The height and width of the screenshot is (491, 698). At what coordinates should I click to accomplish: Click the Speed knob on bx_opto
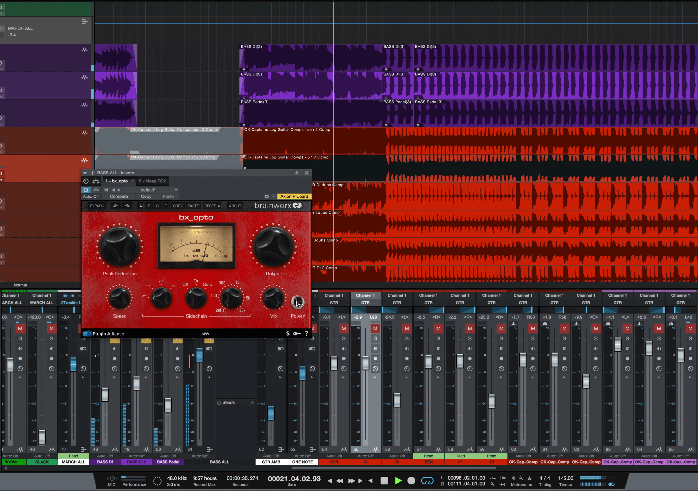point(119,298)
